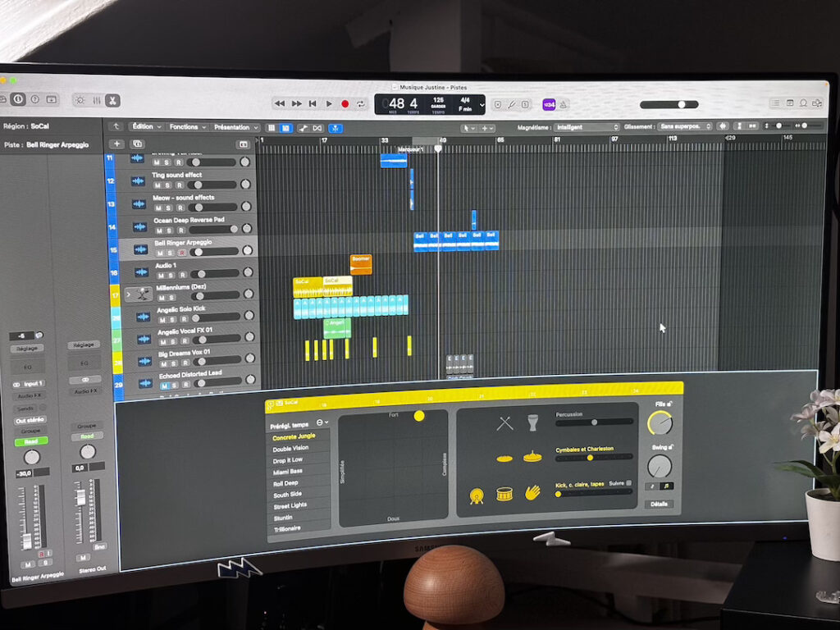Click the Détails button in Drummer editor
The width and height of the screenshot is (840, 630).
coord(659,504)
